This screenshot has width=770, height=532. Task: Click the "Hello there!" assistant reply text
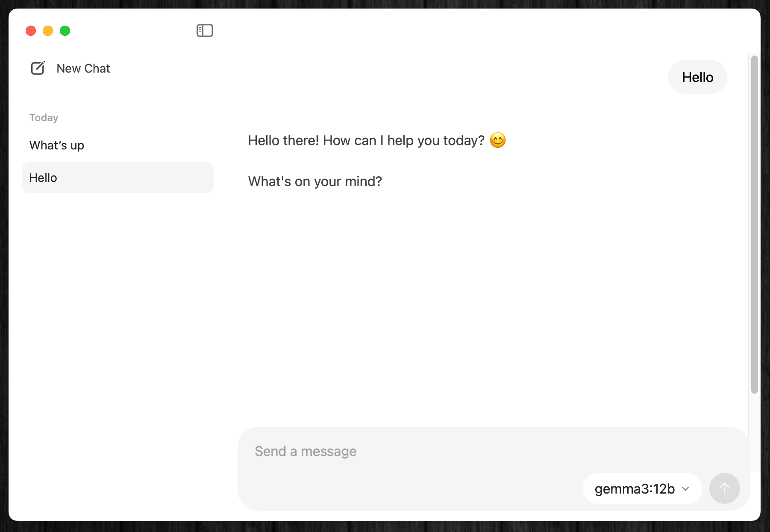[x=366, y=140]
